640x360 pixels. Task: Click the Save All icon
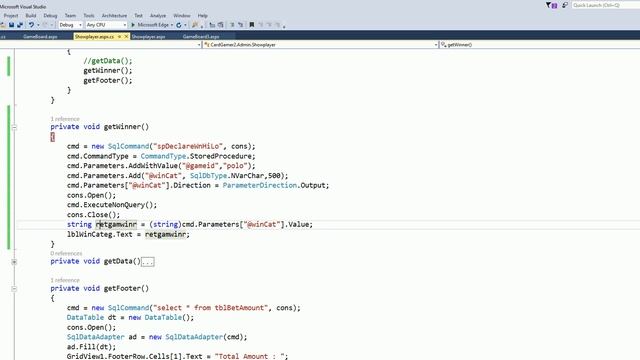coord(20,25)
